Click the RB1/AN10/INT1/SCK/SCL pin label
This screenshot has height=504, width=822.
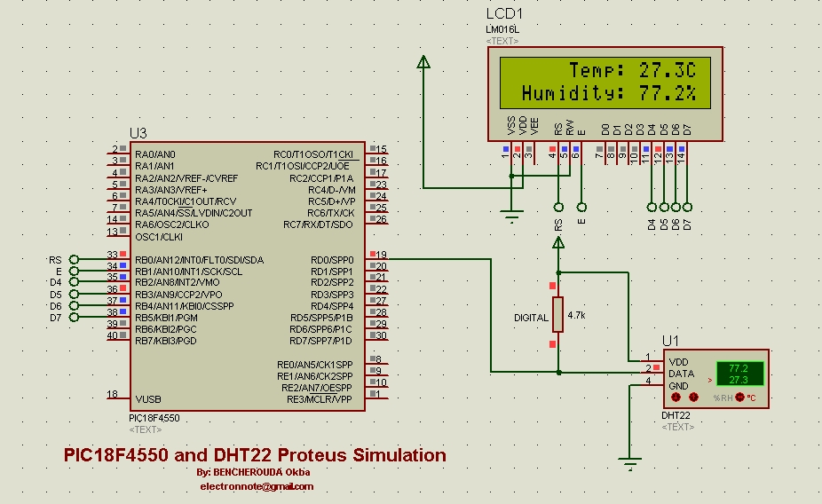189,272
